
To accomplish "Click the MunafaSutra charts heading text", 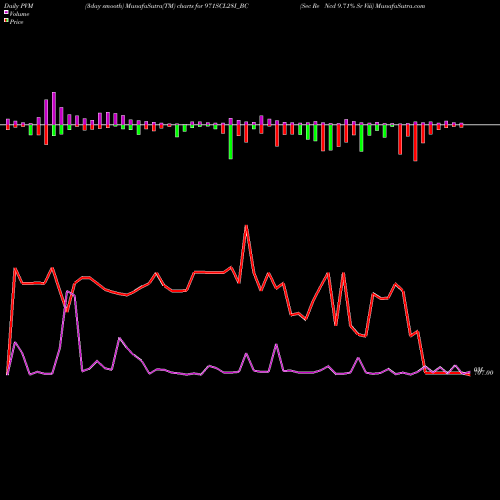I will click(x=167, y=6).
